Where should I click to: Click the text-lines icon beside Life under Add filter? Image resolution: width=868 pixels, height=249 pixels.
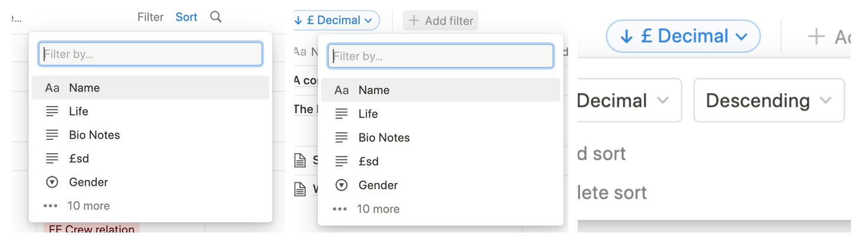[342, 114]
